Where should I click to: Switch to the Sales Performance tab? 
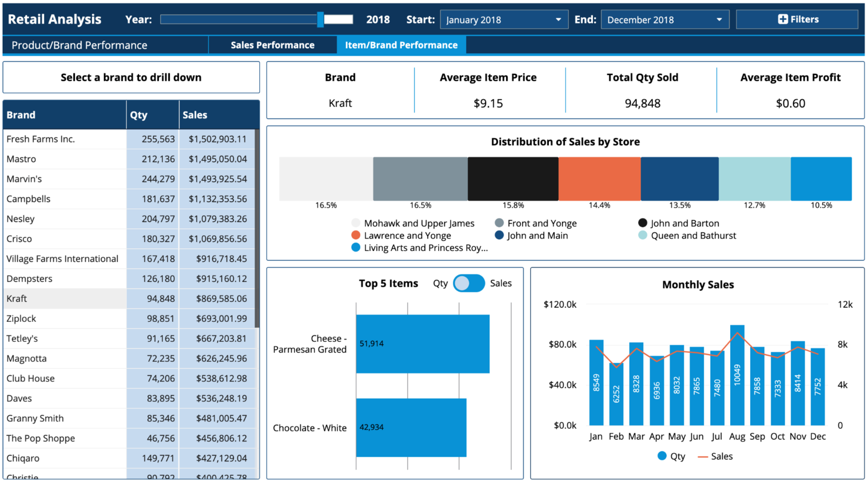point(272,45)
